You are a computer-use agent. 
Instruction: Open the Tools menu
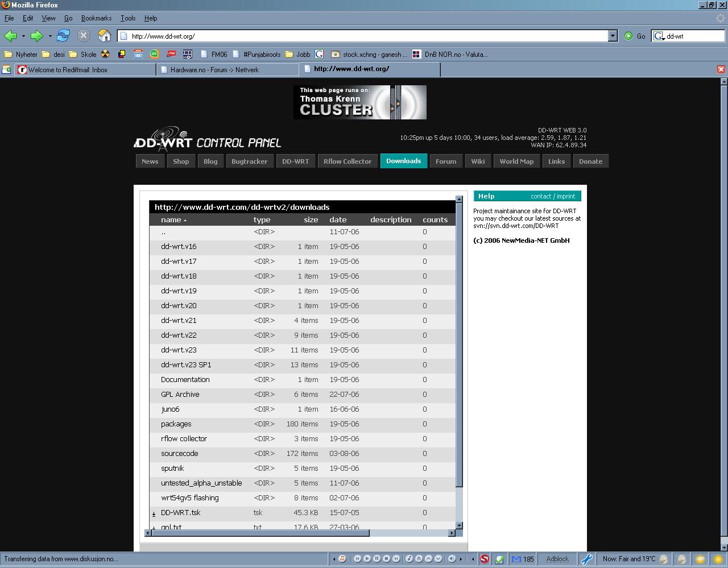tap(128, 18)
